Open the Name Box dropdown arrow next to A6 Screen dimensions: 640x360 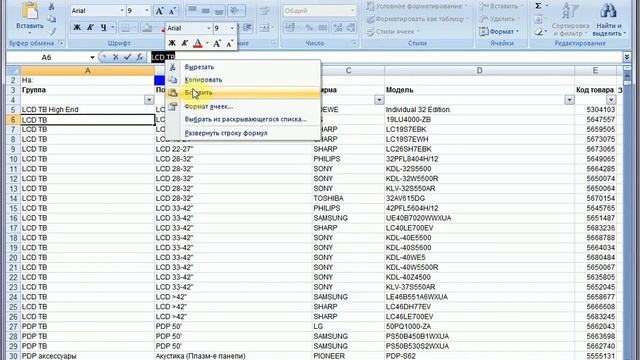[x=92, y=58]
